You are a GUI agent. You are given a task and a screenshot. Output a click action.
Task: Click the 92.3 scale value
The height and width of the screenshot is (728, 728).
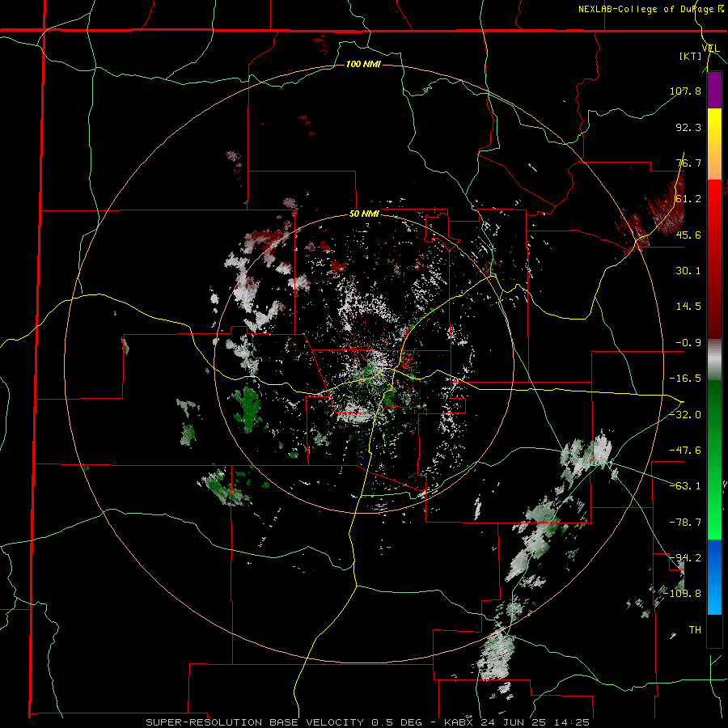point(688,127)
